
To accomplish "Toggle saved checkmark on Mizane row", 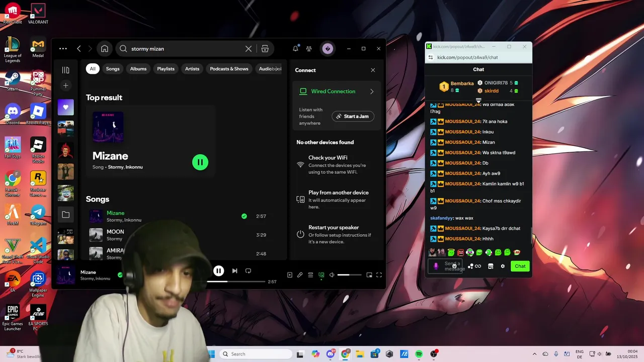I will click(244, 216).
